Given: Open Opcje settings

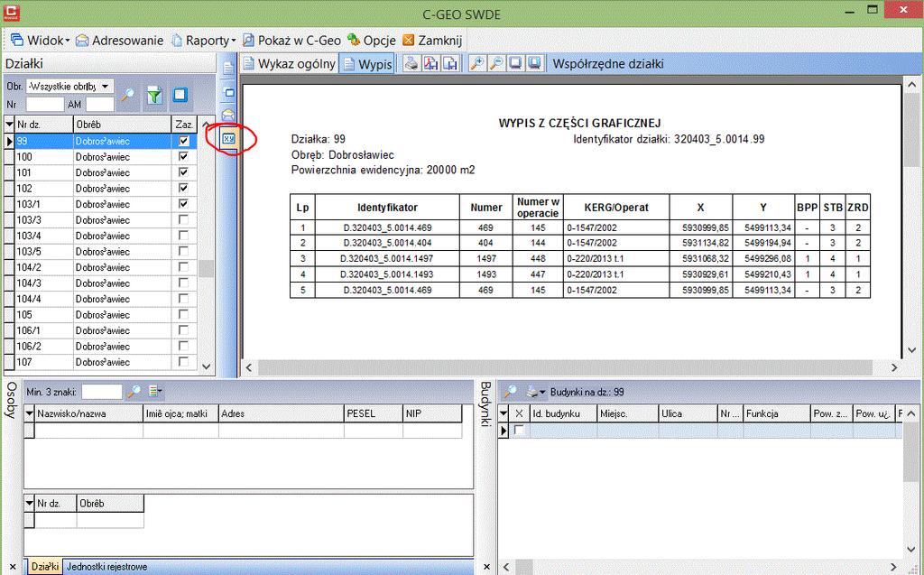Looking at the screenshot, I should [x=372, y=40].
